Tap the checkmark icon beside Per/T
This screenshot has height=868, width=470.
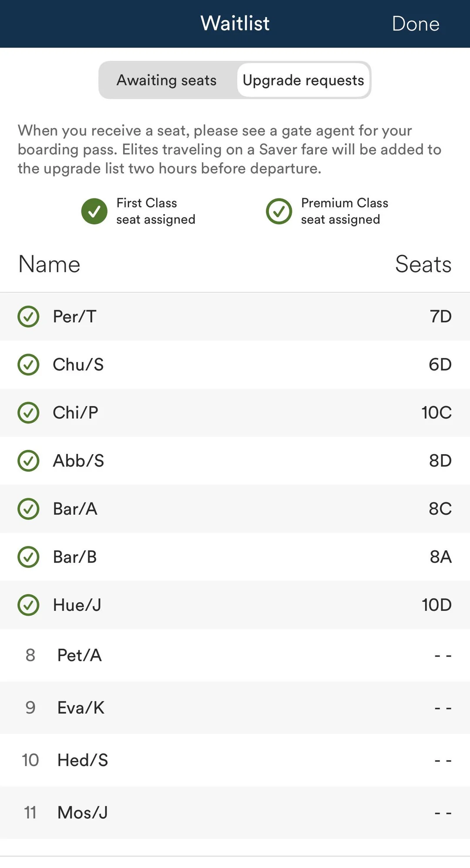[29, 317]
